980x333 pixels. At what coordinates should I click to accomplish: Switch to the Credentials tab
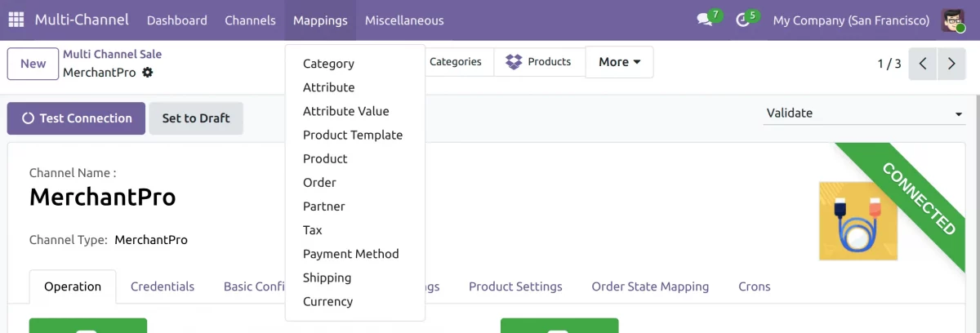(163, 286)
